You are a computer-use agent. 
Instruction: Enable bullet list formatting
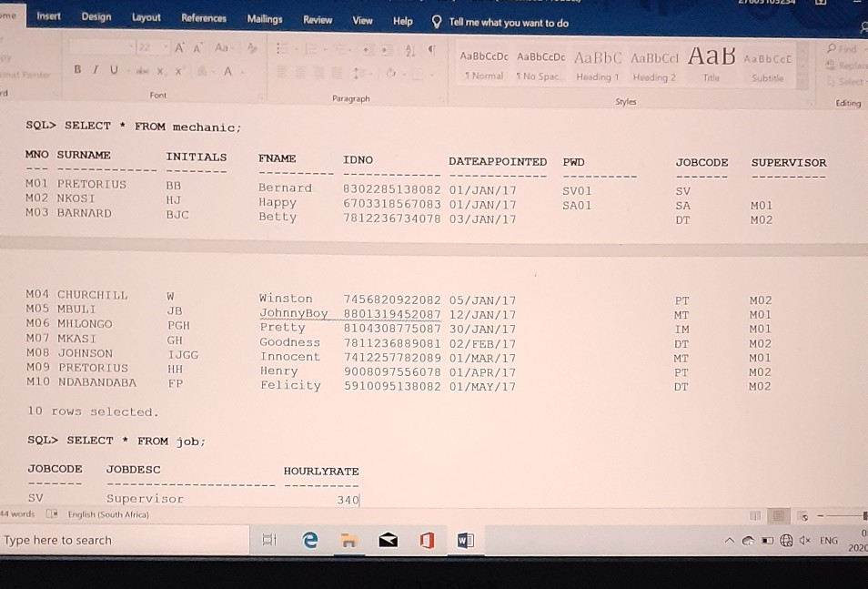click(x=282, y=48)
